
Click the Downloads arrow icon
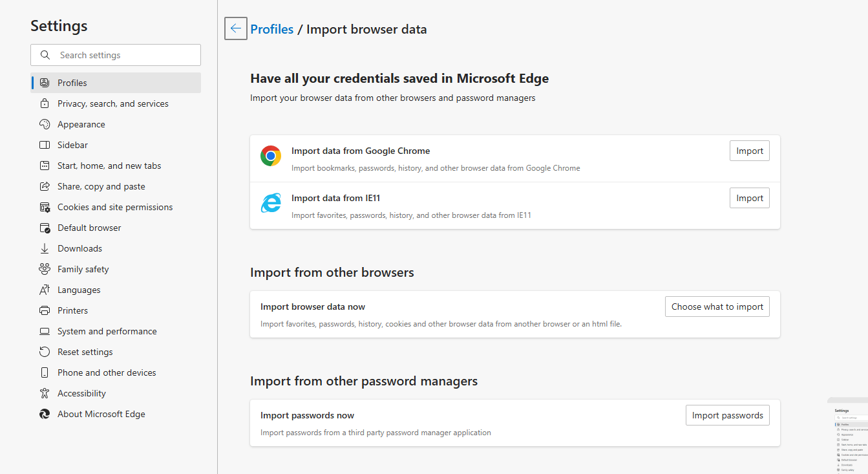click(x=45, y=248)
